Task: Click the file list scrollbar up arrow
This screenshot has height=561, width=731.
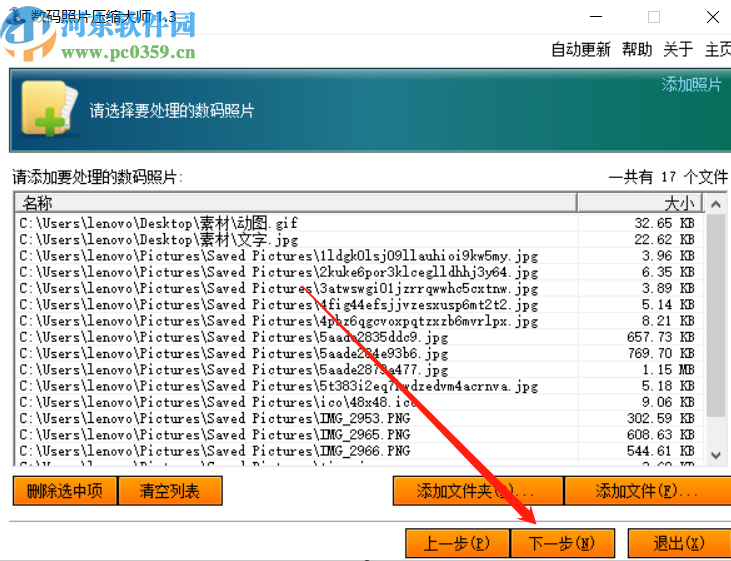Action: (x=716, y=204)
